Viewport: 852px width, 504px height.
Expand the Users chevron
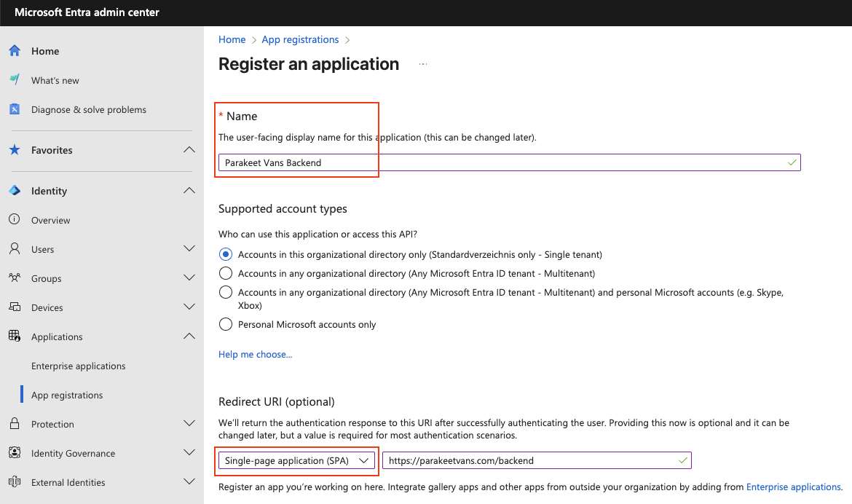tap(189, 248)
